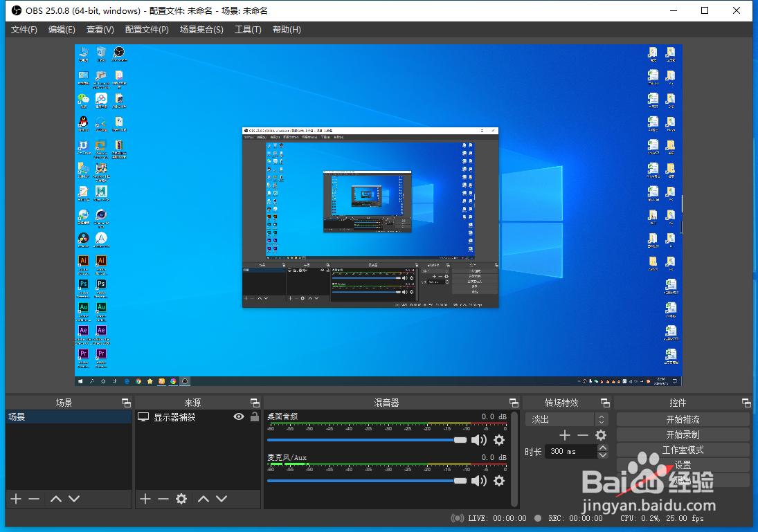Open the 淡出 transition dropdown
The image size is (758, 532).
[x=566, y=419]
